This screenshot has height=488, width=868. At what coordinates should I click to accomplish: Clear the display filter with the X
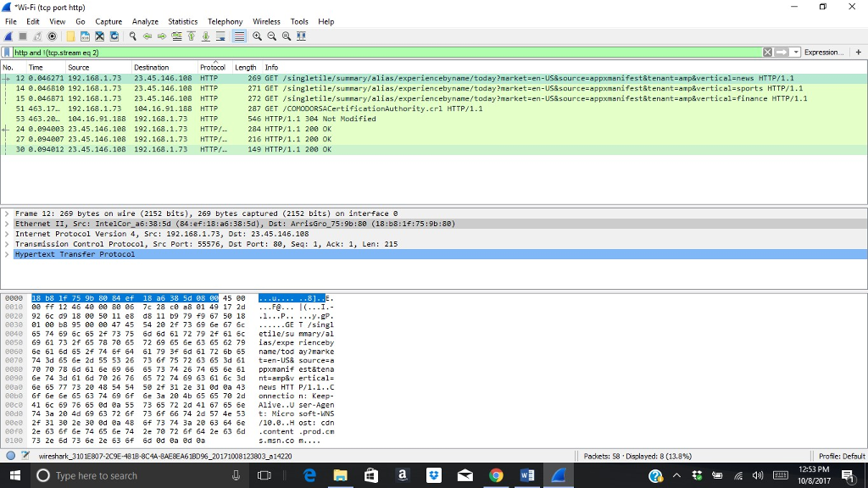767,53
